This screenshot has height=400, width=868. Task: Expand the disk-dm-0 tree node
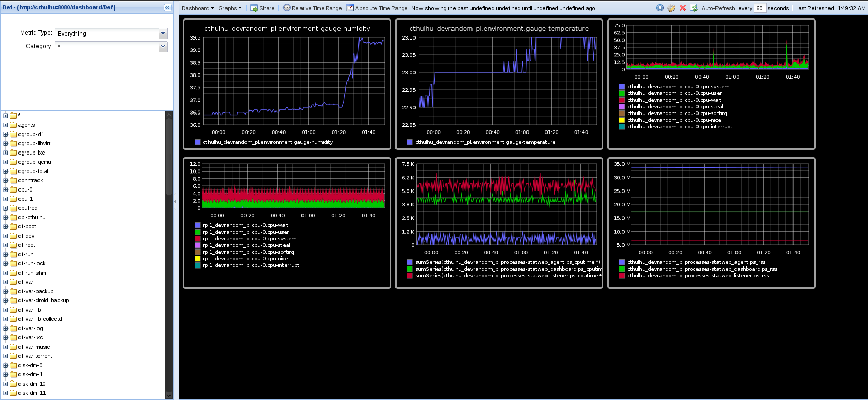pyautogui.click(x=6, y=365)
